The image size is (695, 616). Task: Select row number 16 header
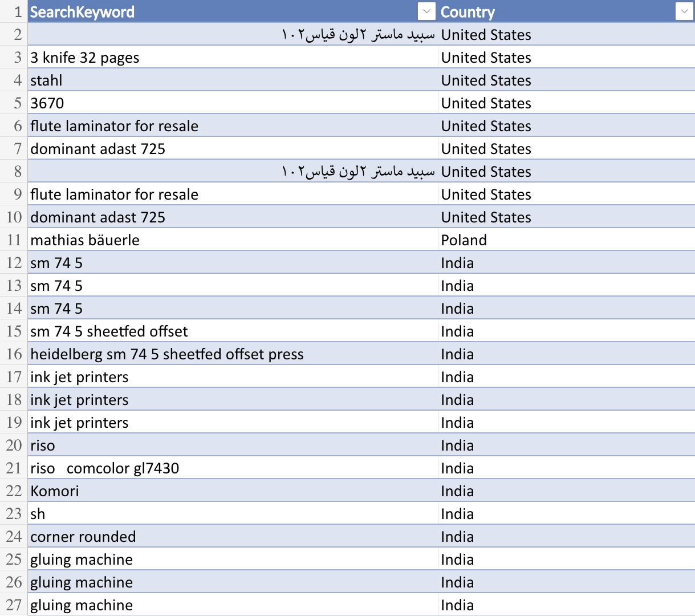(x=14, y=354)
